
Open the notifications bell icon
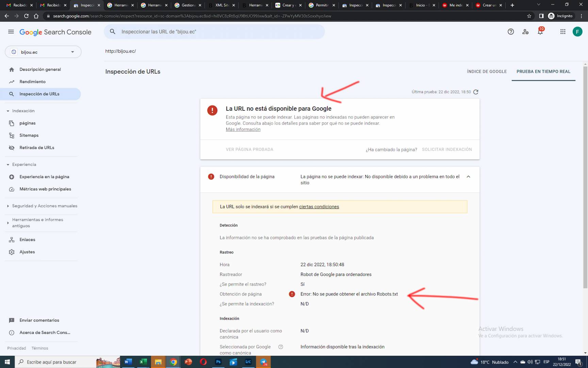[x=540, y=32]
